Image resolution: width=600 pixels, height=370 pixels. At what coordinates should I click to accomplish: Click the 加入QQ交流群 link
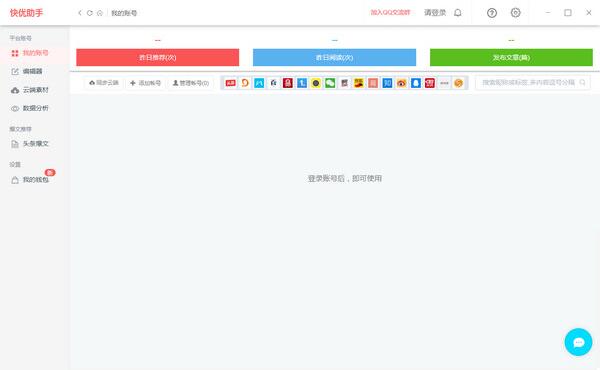point(390,13)
